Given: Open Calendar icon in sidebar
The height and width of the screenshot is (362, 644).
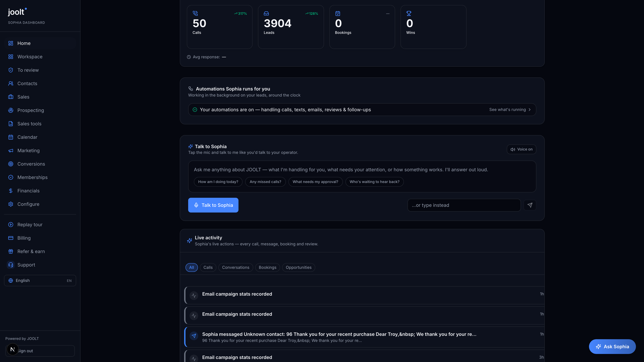Looking at the screenshot, I should pyautogui.click(x=11, y=137).
